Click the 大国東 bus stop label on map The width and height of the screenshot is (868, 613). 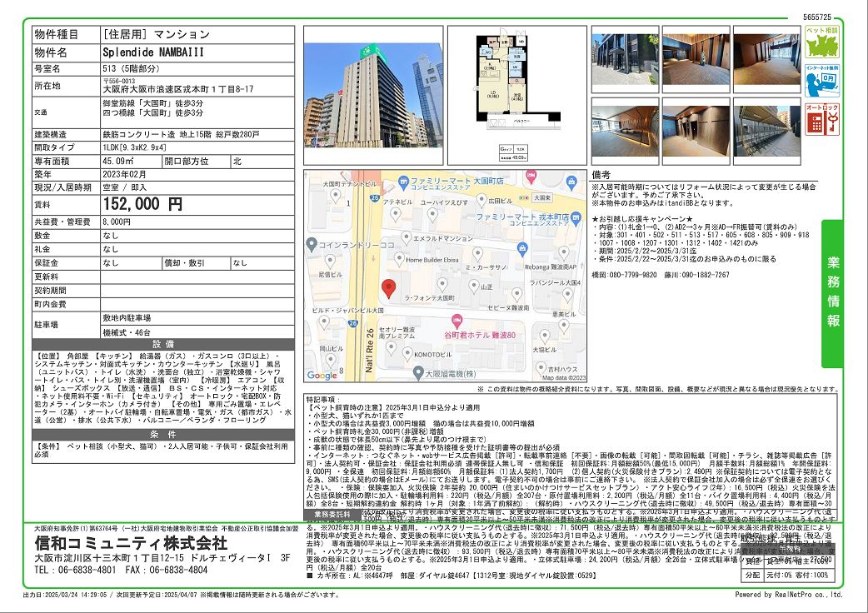[x=542, y=197]
